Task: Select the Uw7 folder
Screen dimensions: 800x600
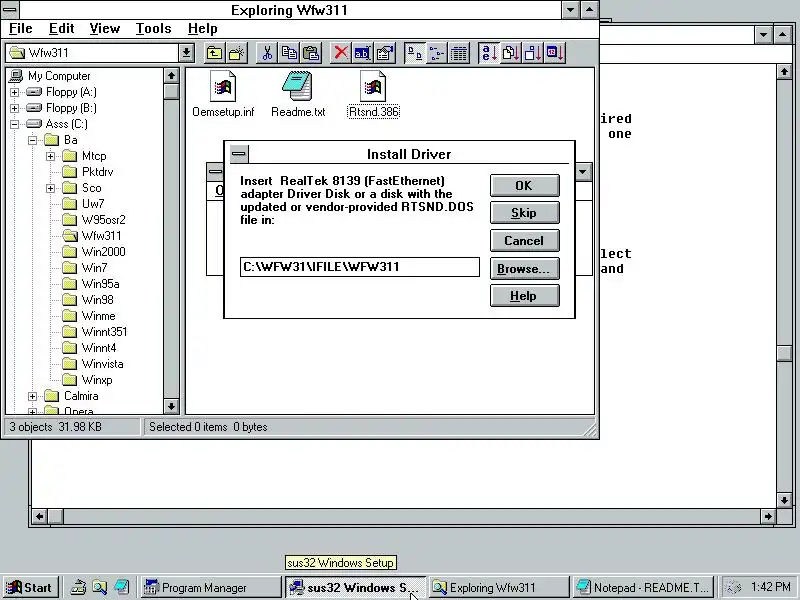Action: pyautogui.click(x=83, y=204)
